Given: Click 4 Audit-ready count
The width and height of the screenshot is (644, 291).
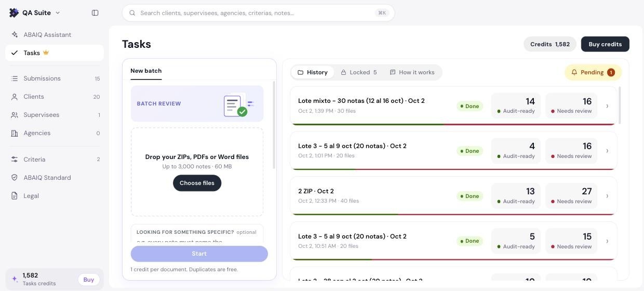Looking at the screenshot, I should (x=516, y=151).
